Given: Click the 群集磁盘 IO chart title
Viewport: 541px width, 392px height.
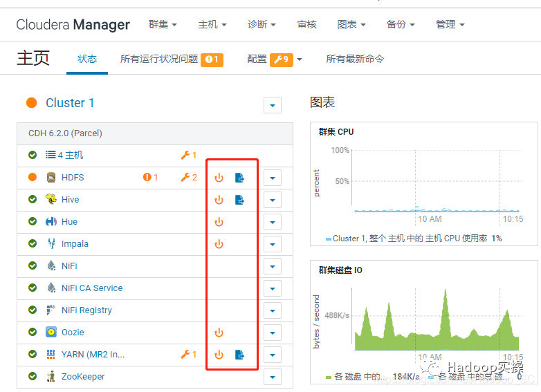Looking at the screenshot, I should point(340,270).
